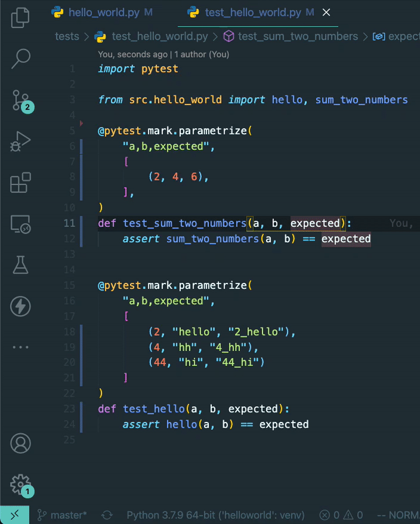Open the Run and Debug view
The image size is (420, 524).
(x=20, y=141)
